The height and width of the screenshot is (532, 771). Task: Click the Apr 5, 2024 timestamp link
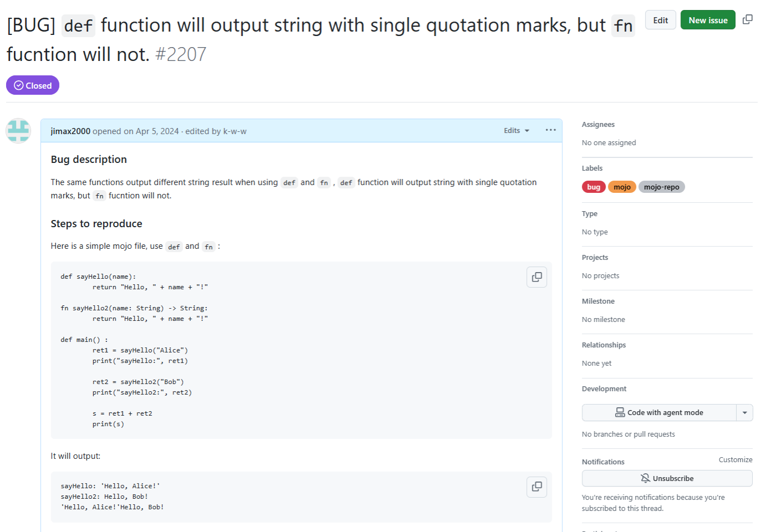pos(157,131)
